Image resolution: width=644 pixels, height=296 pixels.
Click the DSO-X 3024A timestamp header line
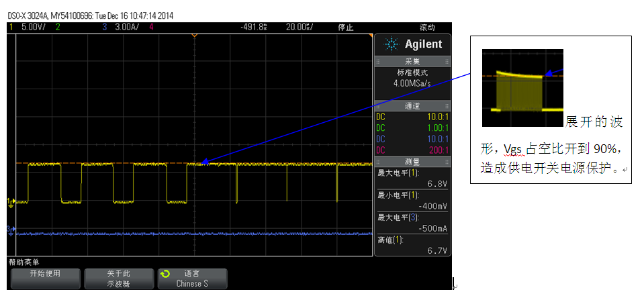91,16
